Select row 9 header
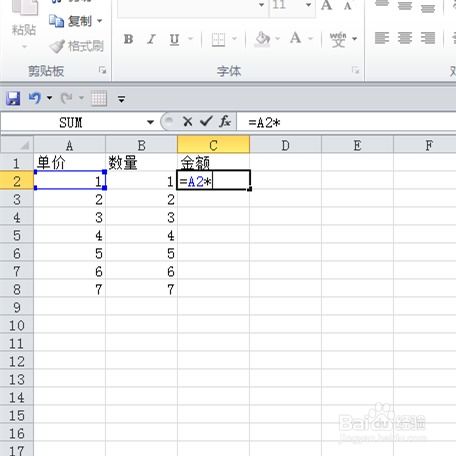Screen dimensions: 456x456 point(17,307)
